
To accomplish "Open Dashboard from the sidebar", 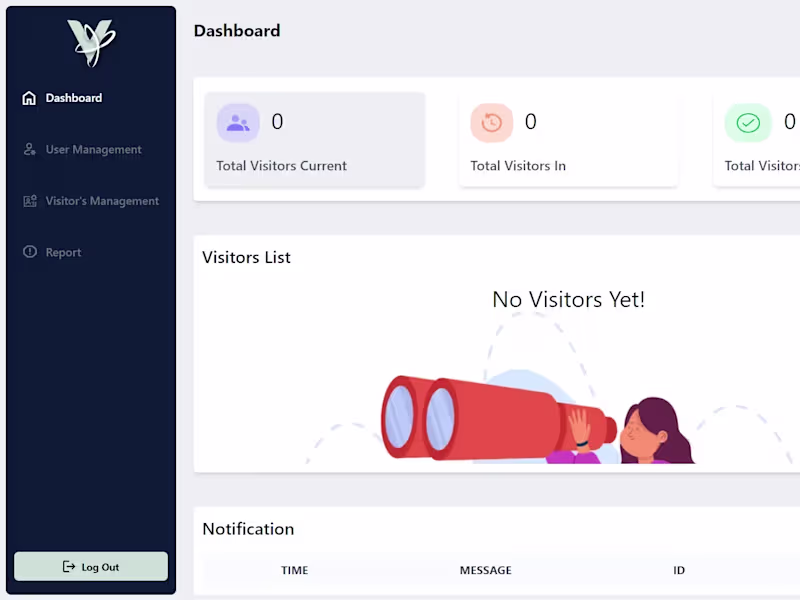I will click(x=73, y=98).
